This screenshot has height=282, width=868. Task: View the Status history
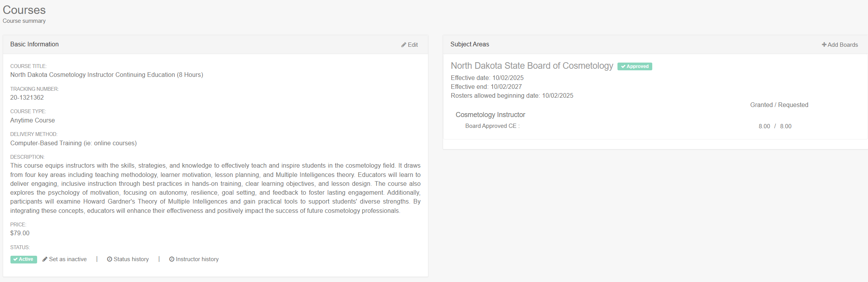point(131,259)
